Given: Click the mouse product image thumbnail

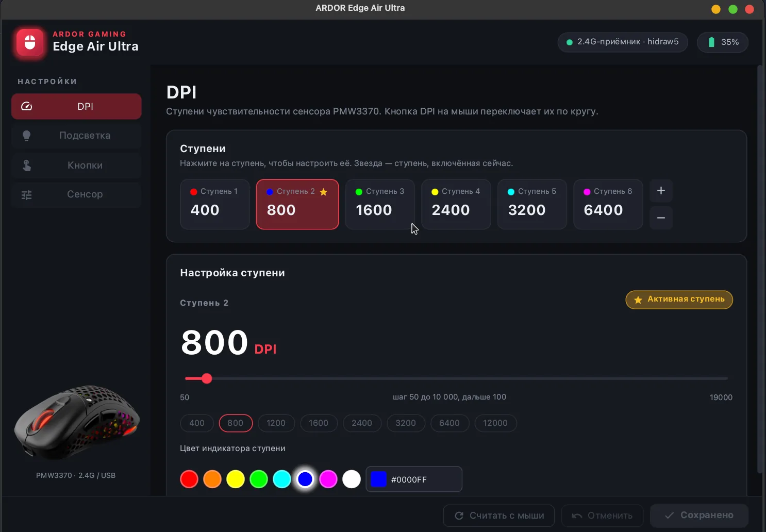Looking at the screenshot, I should click(76, 423).
